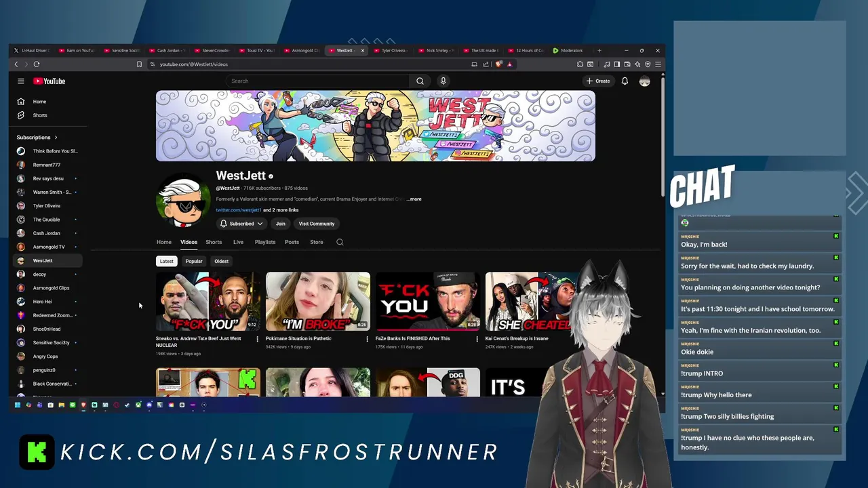Screen dimensions: 868x488
Task: Open options for Sneako vs. Andrew Tate video
Action: tap(257, 339)
